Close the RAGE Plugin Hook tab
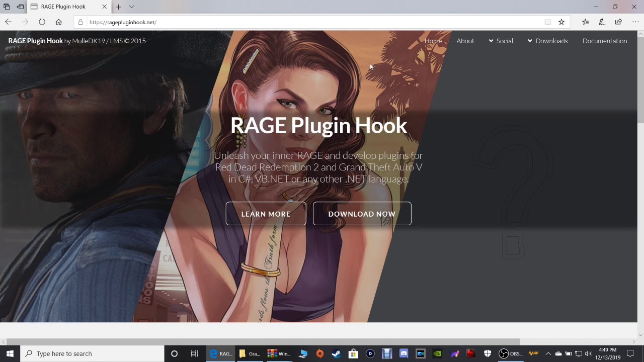The image size is (644, 362). [x=104, y=7]
